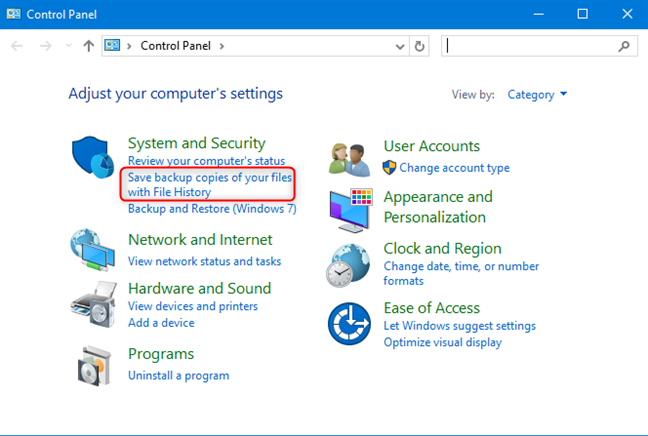Open Hardware and Sound heading
Viewport: 648px width, 436px height.
click(x=200, y=288)
